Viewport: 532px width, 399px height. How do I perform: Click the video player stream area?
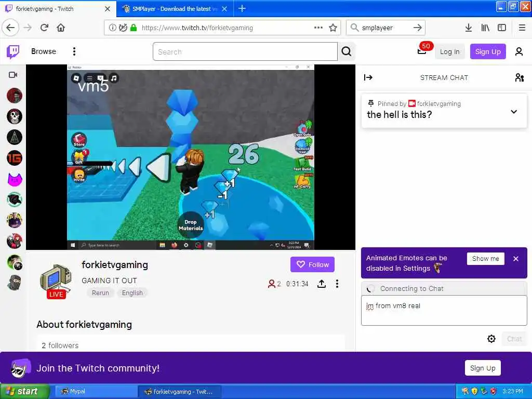coord(190,157)
